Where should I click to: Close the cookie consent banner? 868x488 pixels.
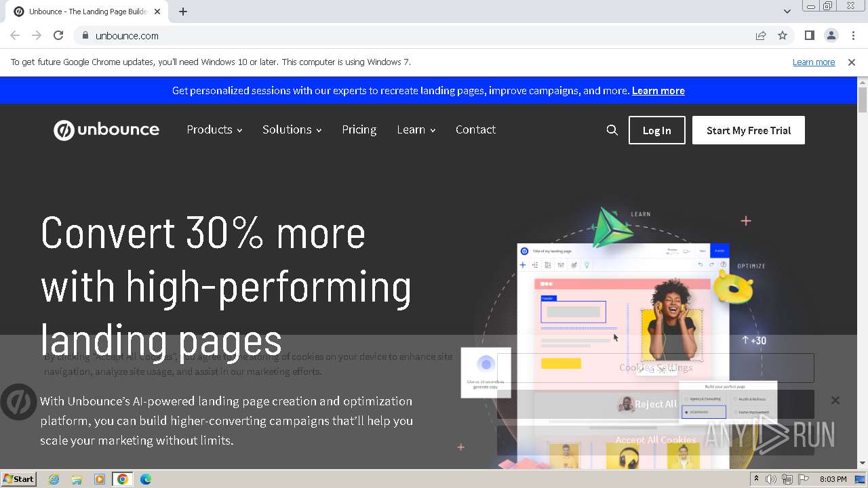click(x=835, y=401)
